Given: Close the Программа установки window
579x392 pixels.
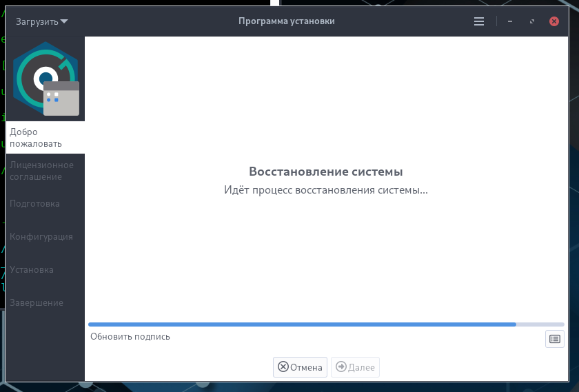Looking at the screenshot, I should [x=554, y=21].
